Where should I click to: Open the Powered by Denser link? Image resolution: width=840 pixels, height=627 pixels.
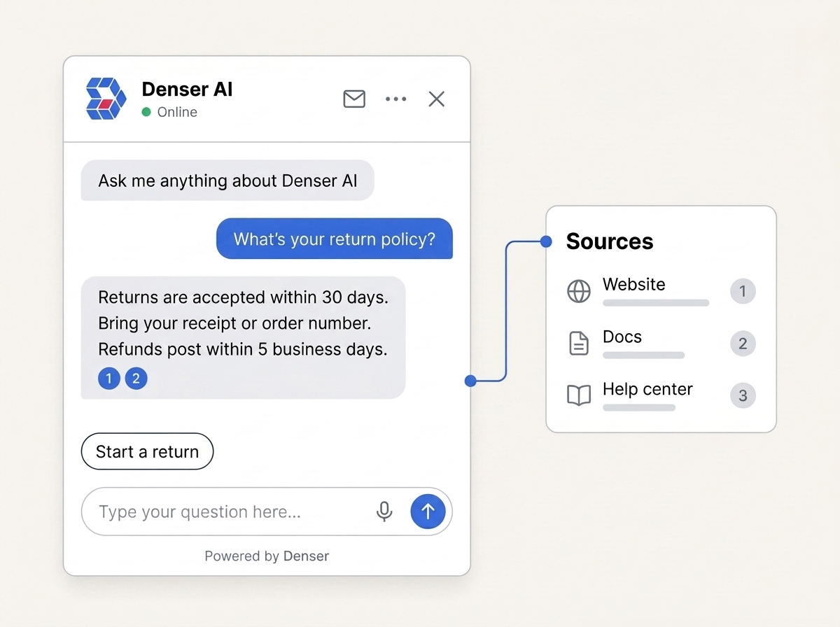[267, 556]
